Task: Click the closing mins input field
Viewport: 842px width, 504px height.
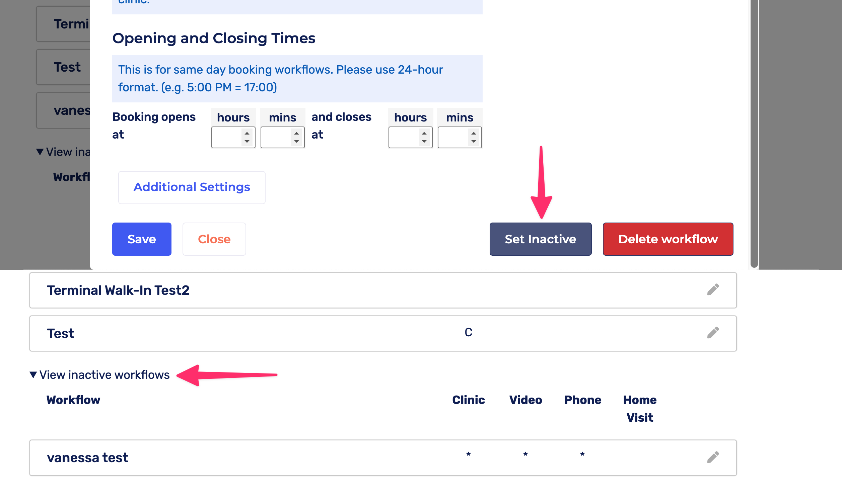Action: pos(453,137)
